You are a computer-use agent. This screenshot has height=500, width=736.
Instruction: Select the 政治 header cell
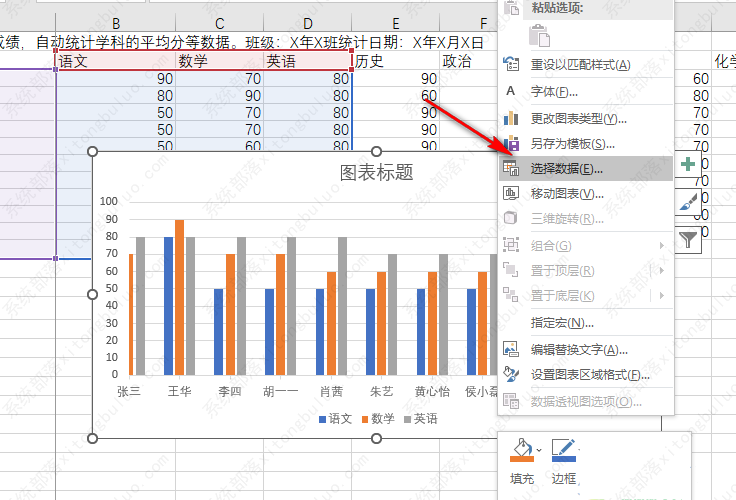pyautogui.click(x=468, y=61)
